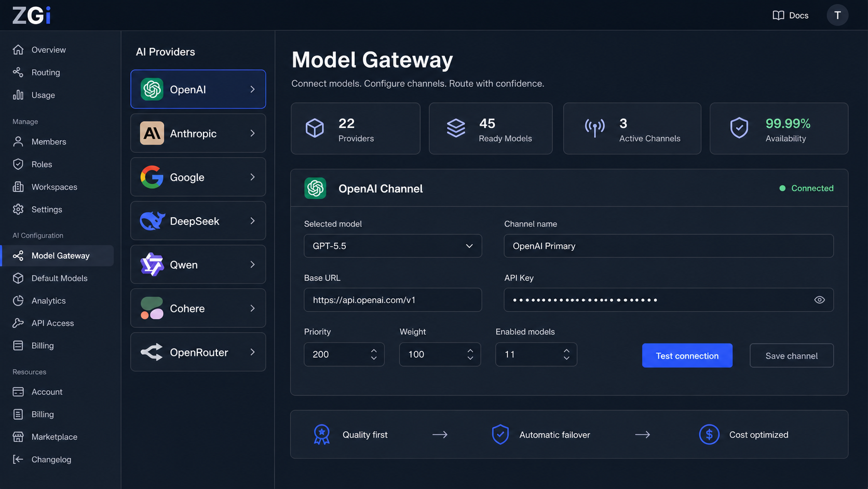
Task: Adjust the Weight stepper arrows
Action: [x=470, y=354]
